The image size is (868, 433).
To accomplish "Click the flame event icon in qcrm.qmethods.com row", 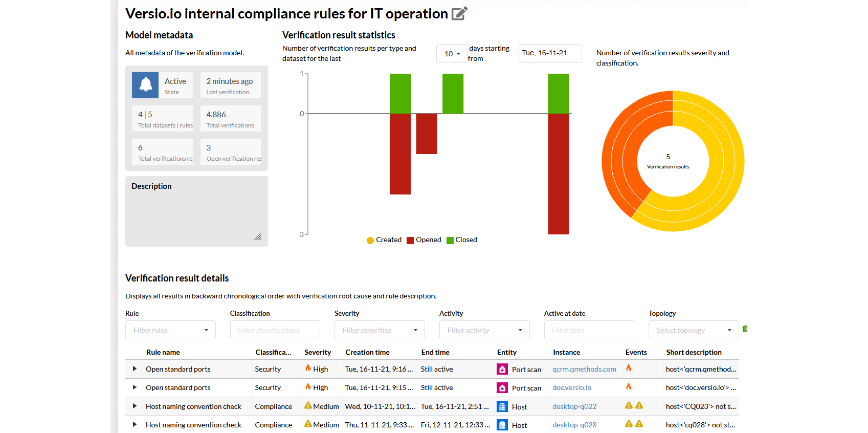I will tap(629, 369).
